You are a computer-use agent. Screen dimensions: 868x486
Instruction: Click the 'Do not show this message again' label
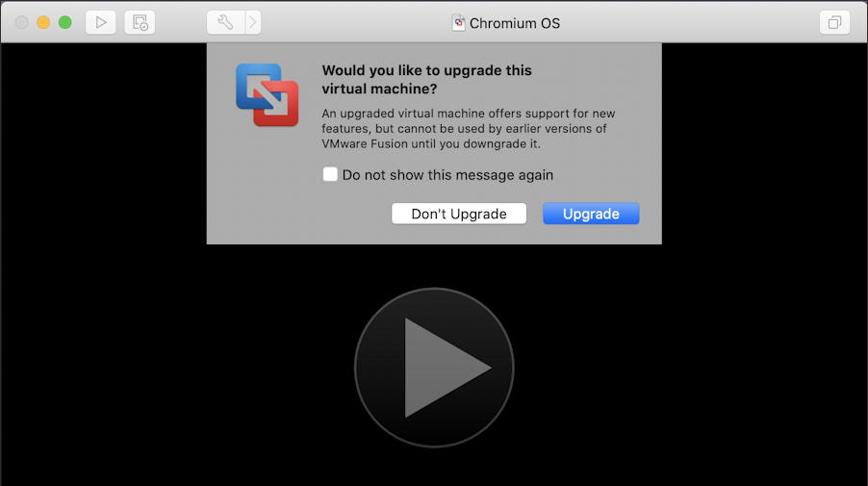click(x=447, y=175)
